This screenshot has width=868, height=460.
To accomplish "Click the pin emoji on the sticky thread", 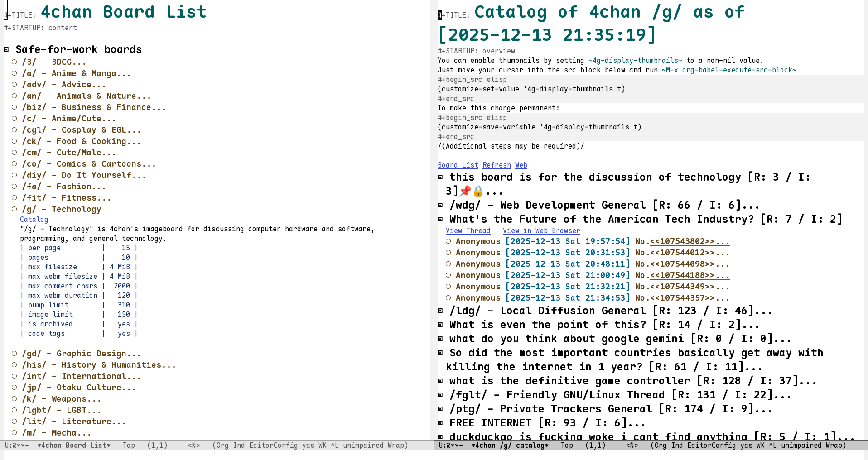I will click(x=465, y=192).
